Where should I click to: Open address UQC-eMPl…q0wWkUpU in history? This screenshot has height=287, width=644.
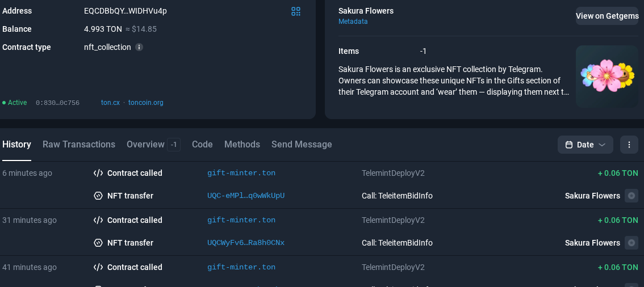tap(246, 196)
